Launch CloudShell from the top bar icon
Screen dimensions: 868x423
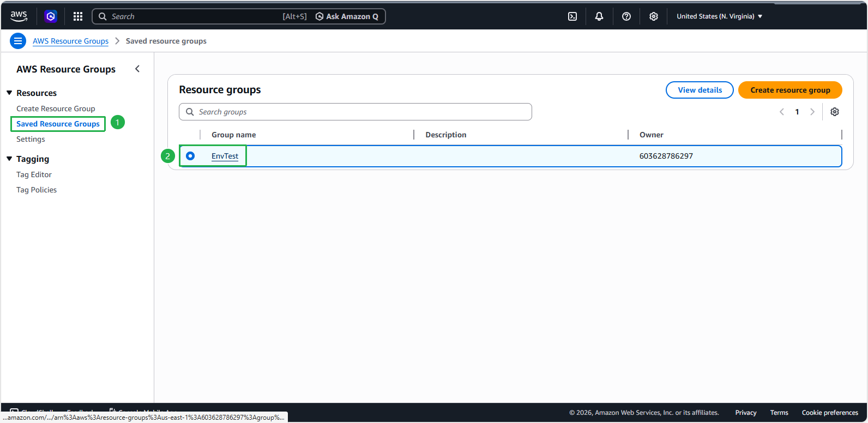coord(572,16)
